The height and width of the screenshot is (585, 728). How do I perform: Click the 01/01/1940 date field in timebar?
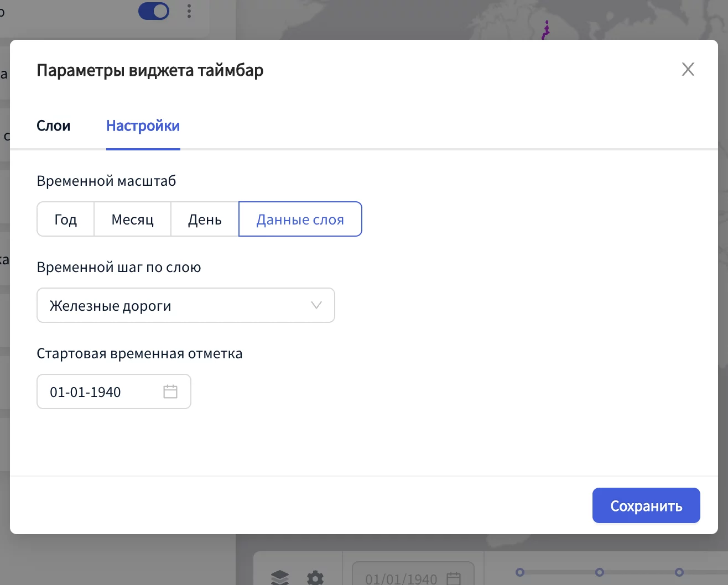pos(401,578)
